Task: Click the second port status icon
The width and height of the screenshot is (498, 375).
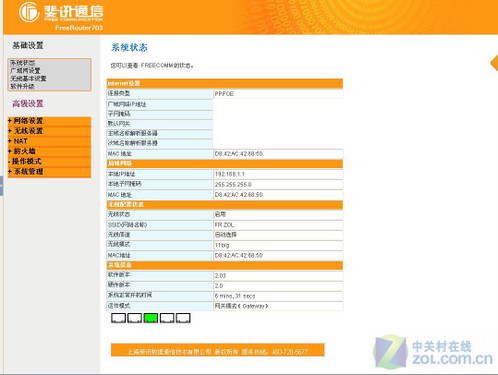Action: [135, 318]
